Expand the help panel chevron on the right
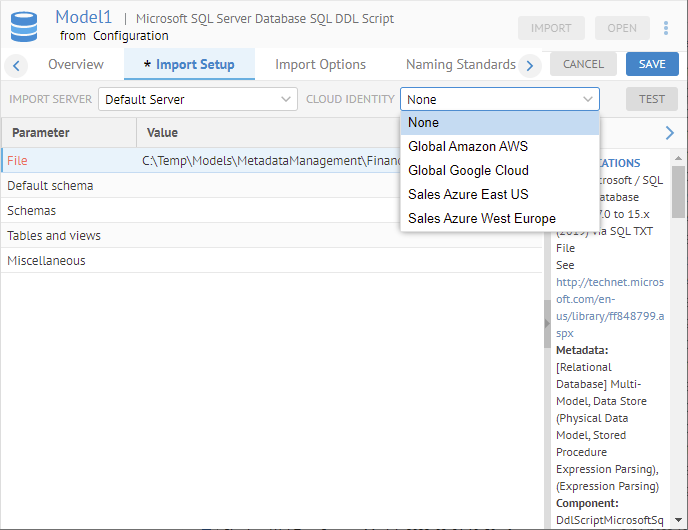This screenshot has width=688, height=530. [669, 133]
